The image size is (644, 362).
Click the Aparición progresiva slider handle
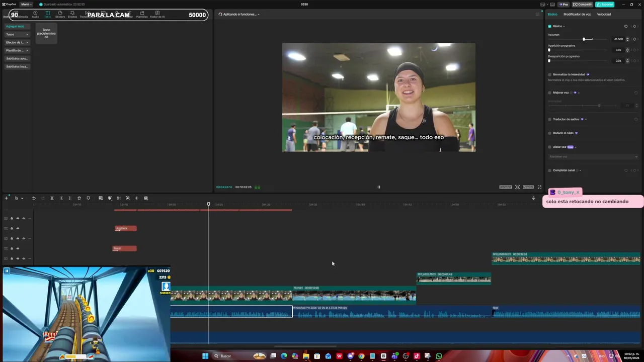coord(549,50)
